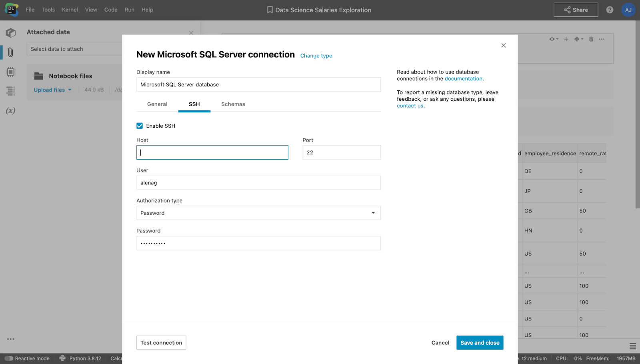Image resolution: width=640 pixels, height=364 pixels.
Task: Toggle the Enable SSH checkbox
Action: click(140, 126)
